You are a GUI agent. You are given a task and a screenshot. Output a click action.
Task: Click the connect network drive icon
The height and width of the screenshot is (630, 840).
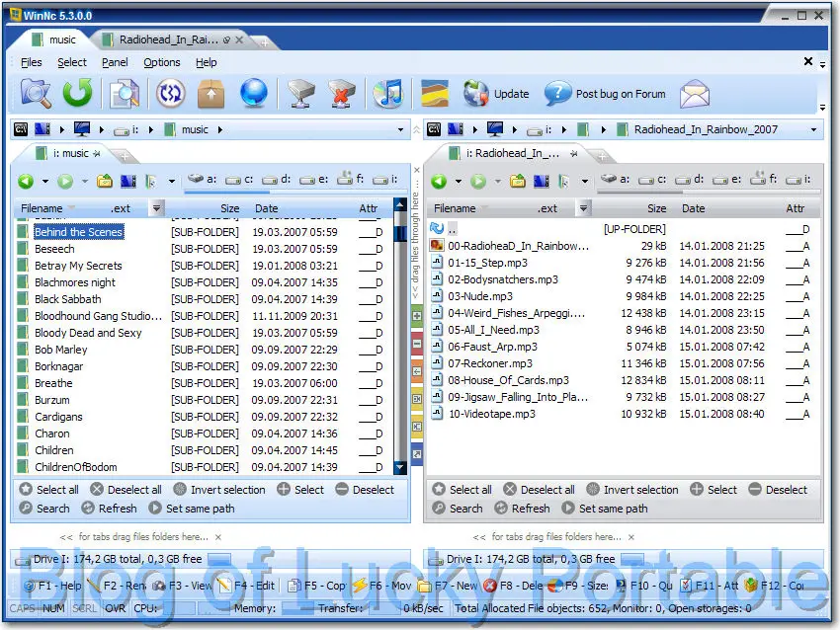[x=301, y=94]
